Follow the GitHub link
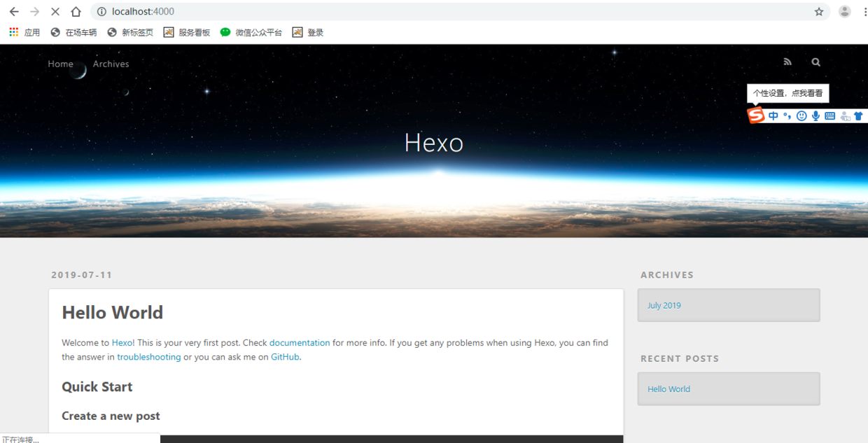This screenshot has width=868, height=443. [x=285, y=357]
